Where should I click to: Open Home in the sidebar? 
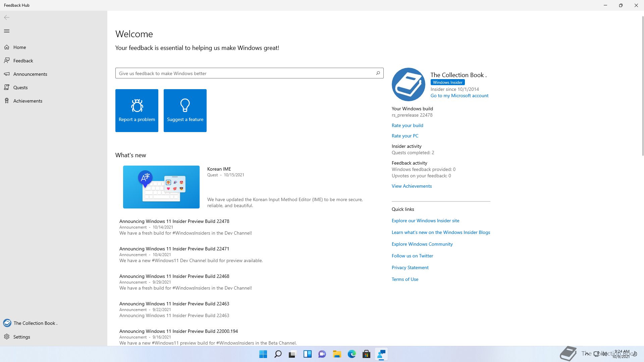tap(54, 47)
